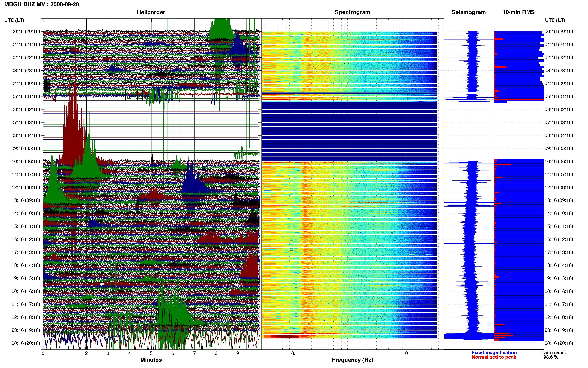
Task: Click tick 4 on the Minutes axis
Action: [x=130, y=353]
